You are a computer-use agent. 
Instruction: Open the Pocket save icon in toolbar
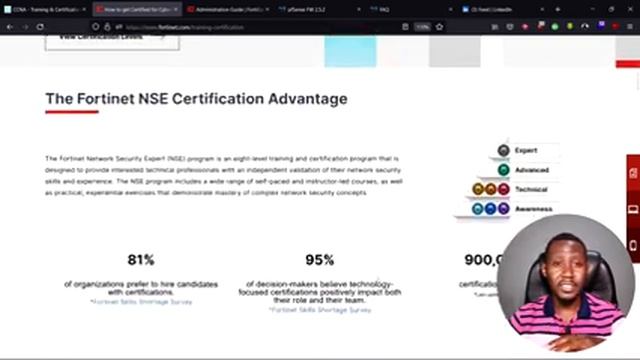[510, 27]
